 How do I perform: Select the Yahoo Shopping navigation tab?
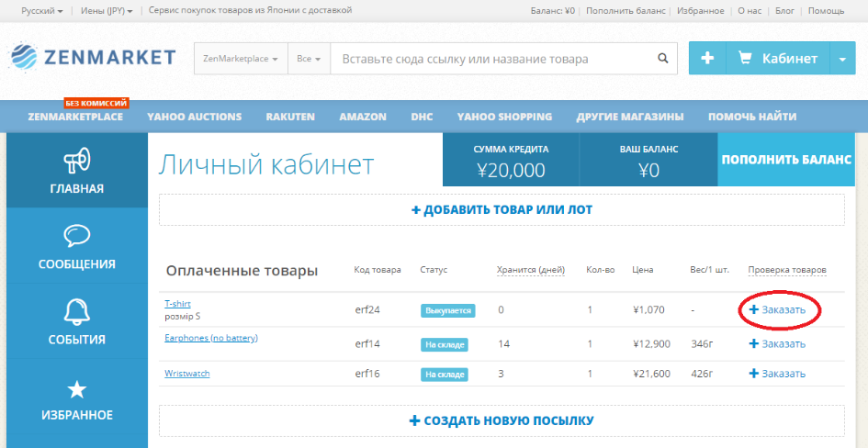(504, 117)
